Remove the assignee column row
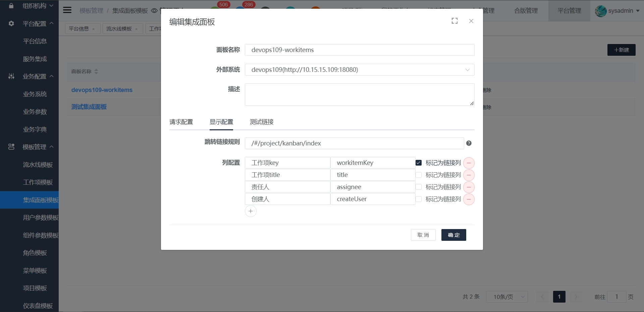This screenshot has width=644, height=312. [469, 187]
